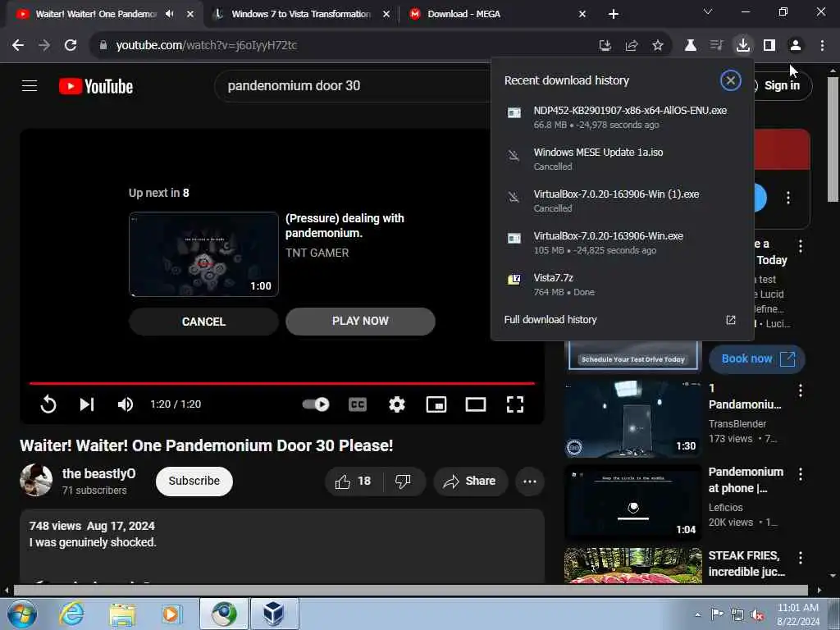Viewport: 840px width, 630px height.
Task: Click the browser forward arrow
Action: tap(44, 46)
